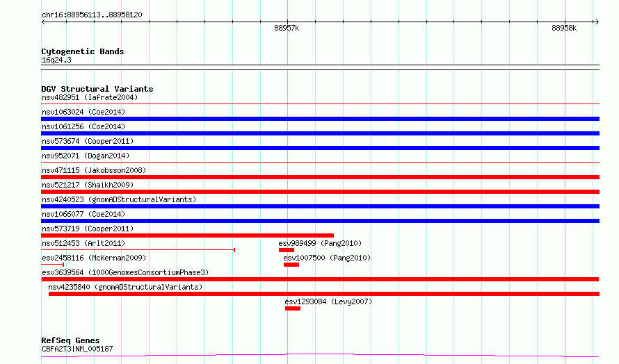Click the 16q24.3 band label

pyautogui.click(x=56, y=60)
